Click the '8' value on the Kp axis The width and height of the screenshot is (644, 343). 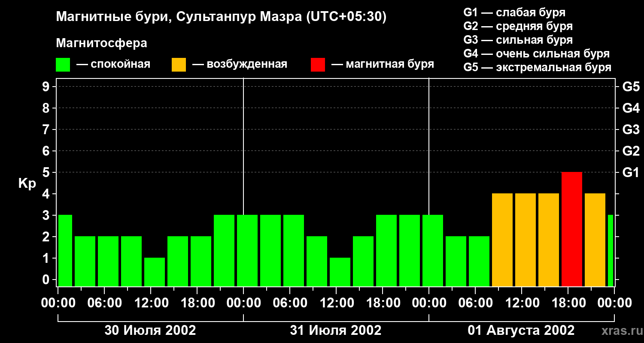pyautogui.click(x=47, y=108)
